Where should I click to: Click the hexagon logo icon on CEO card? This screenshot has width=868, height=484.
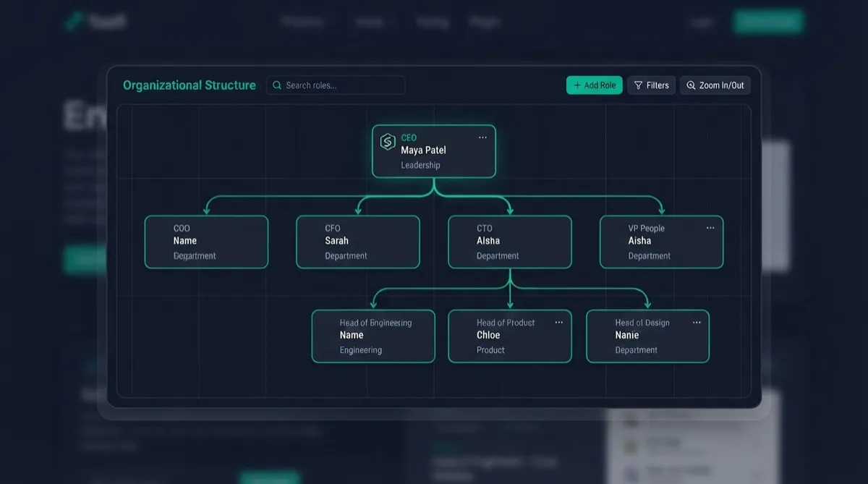387,142
